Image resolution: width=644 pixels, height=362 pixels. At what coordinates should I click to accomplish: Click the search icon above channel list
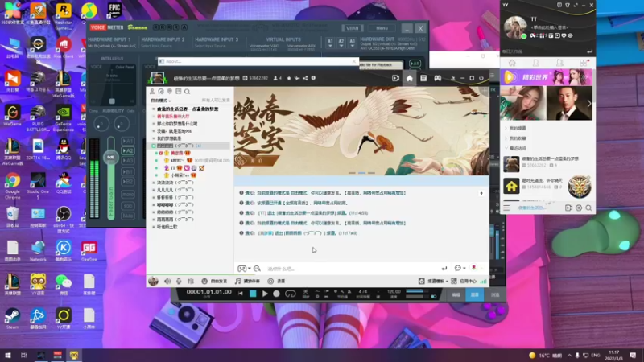pyautogui.click(x=187, y=92)
